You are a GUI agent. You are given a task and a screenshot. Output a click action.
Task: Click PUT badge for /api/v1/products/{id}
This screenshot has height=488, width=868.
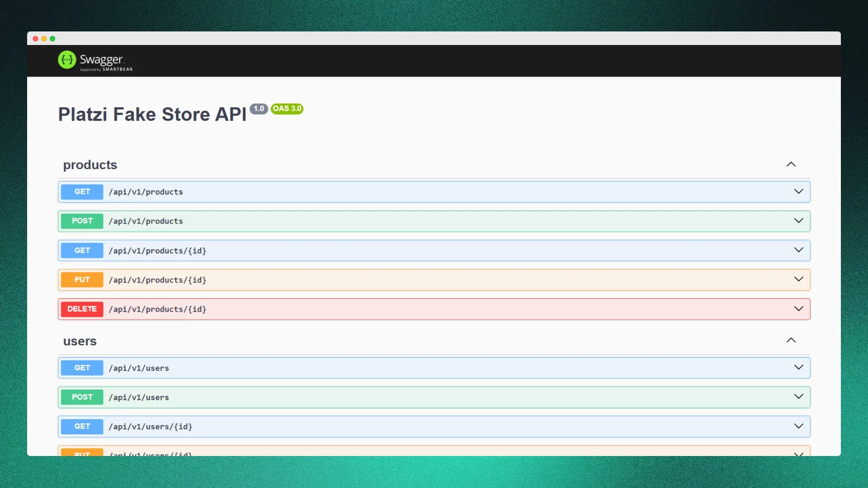(82, 280)
